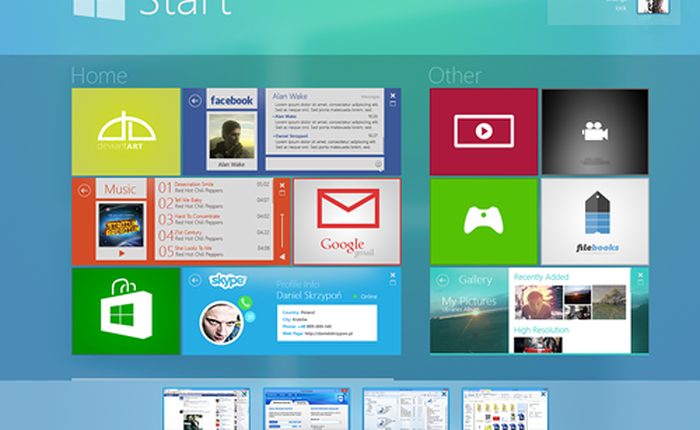This screenshot has height=430, width=700.
Task: Open My Pictures in the Gallery tile
Action: click(x=469, y=301)
